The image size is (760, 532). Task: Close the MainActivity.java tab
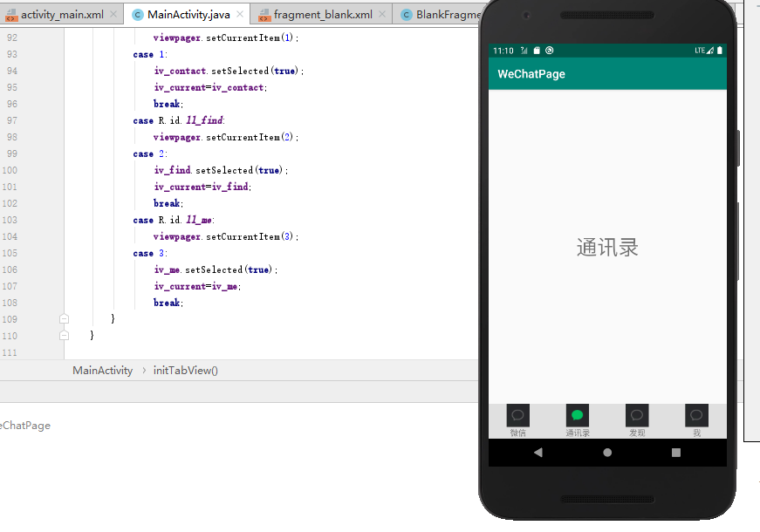click(x=240, y=15)
